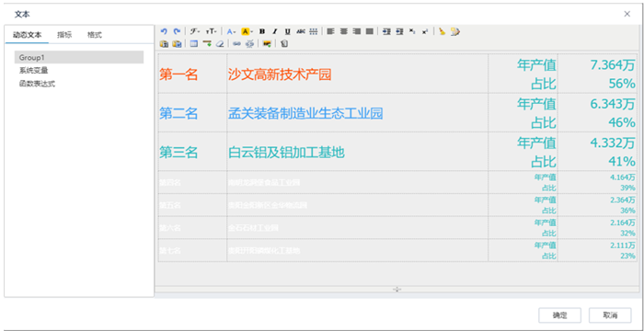
Task: Click the Undo arrow icon
Action: pyautogui.click(x=165, y=31)
